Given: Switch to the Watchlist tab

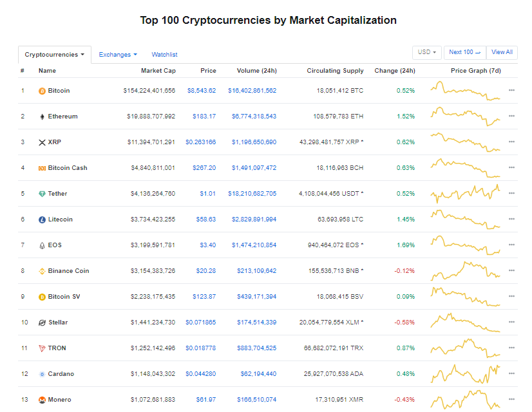Looking at the screenshot, I should click(x=164, y=55).
